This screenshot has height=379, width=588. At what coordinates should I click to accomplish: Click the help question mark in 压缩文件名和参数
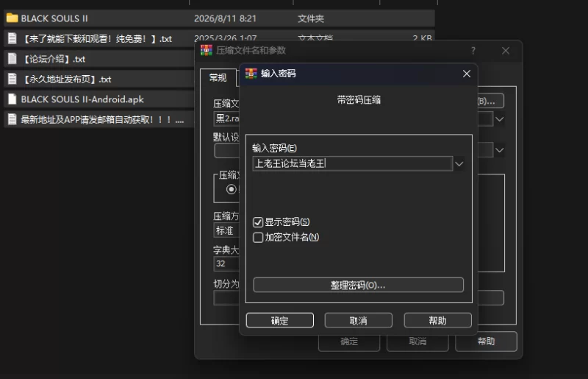click(473, 50)
